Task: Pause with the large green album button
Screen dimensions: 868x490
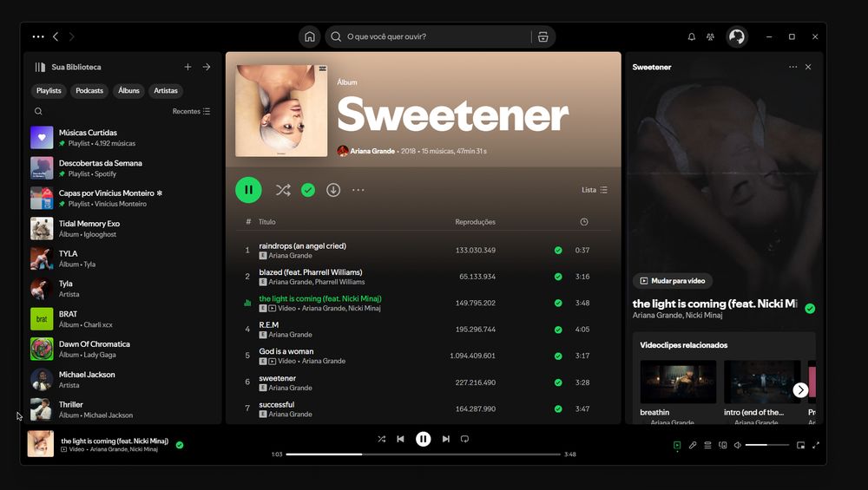Action: pyautogui.click(x=248, y=190)
